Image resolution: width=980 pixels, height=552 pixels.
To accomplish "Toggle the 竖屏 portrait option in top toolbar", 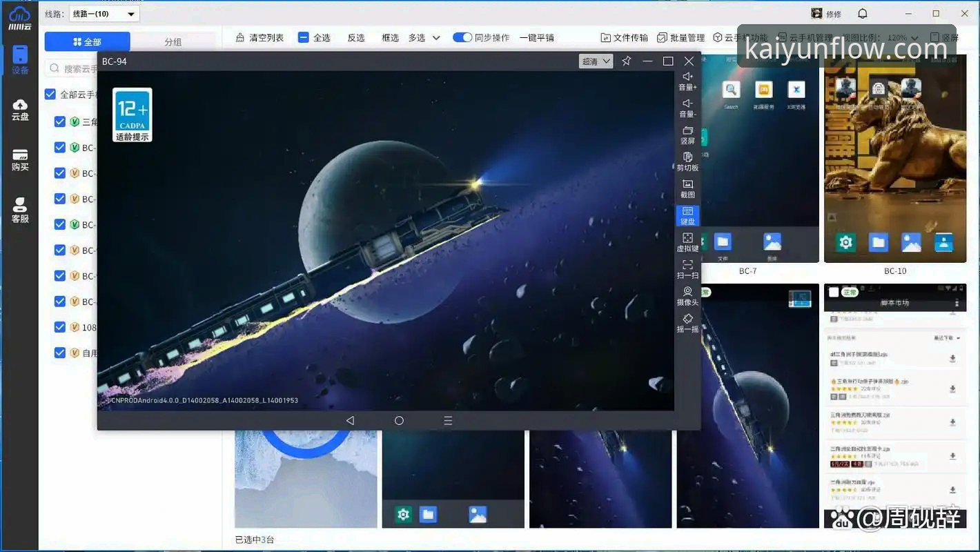I will click(x=944, y=37).
